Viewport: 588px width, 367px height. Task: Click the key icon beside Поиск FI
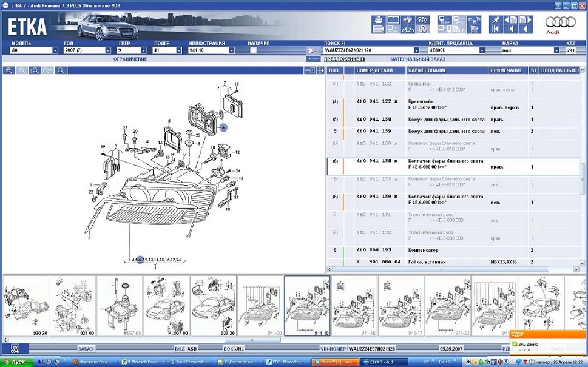point(313,51)
